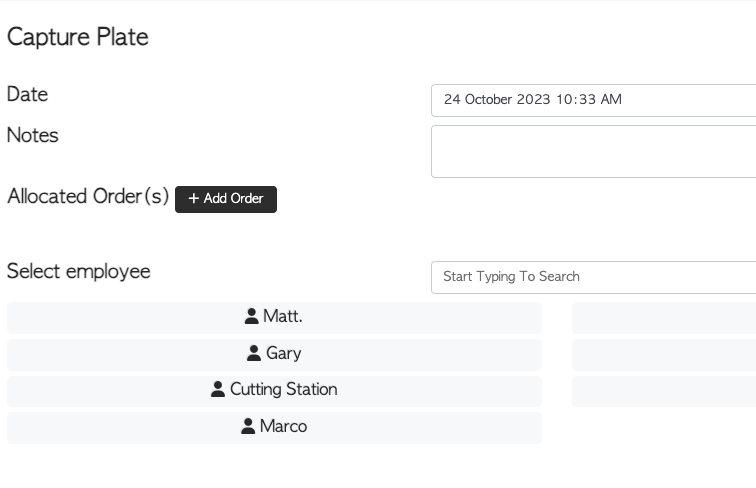This screenshot has width=756, height=488.
Task: Open the date picker field showing 24 October 2023
Action: coord(592,100)
